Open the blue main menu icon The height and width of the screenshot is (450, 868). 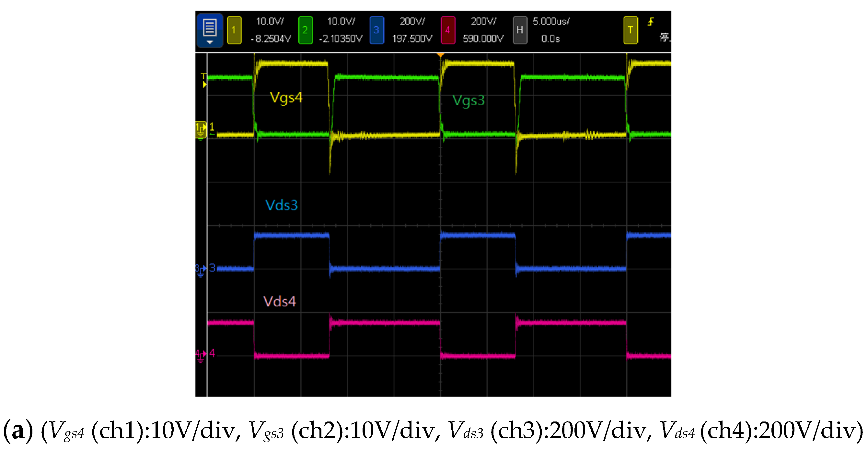point(209,30)
